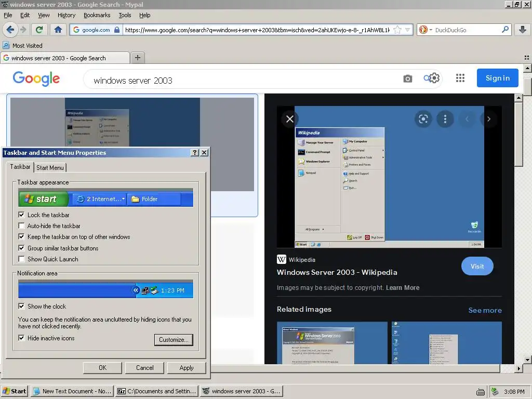Click the Windows Start button
Image resolution: width=532 pixels, height=399 pixels.
click(15, 391)
